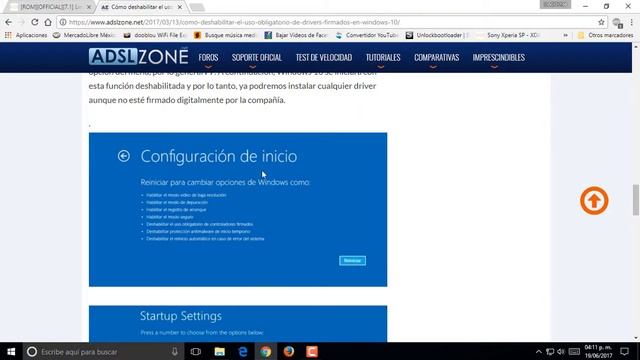
Task: Open MercadoLibre México bookmark
Action: pos(84,36)
